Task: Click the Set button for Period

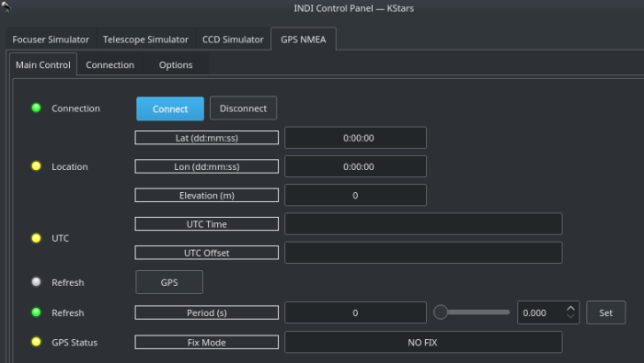Action: point(605,312)
